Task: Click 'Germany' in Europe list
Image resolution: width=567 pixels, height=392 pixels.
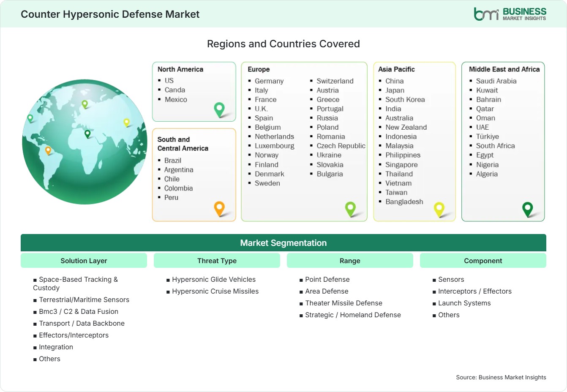Action: (269, 81)
